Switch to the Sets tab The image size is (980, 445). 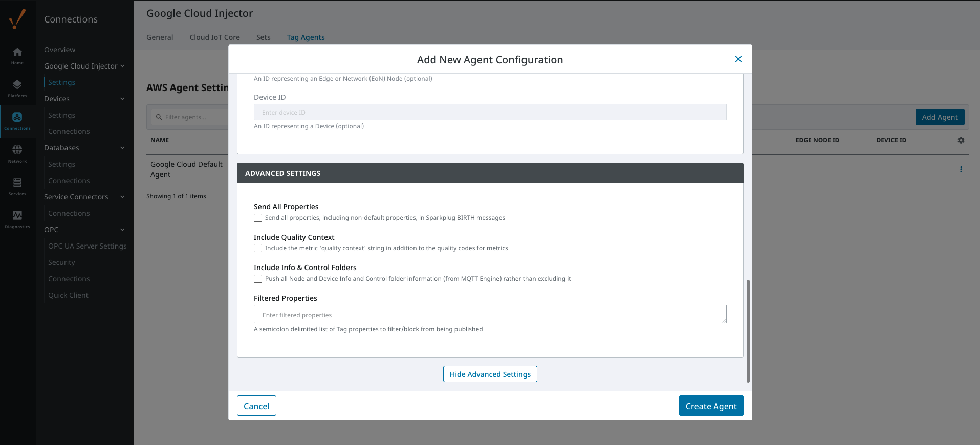[263, 37]
